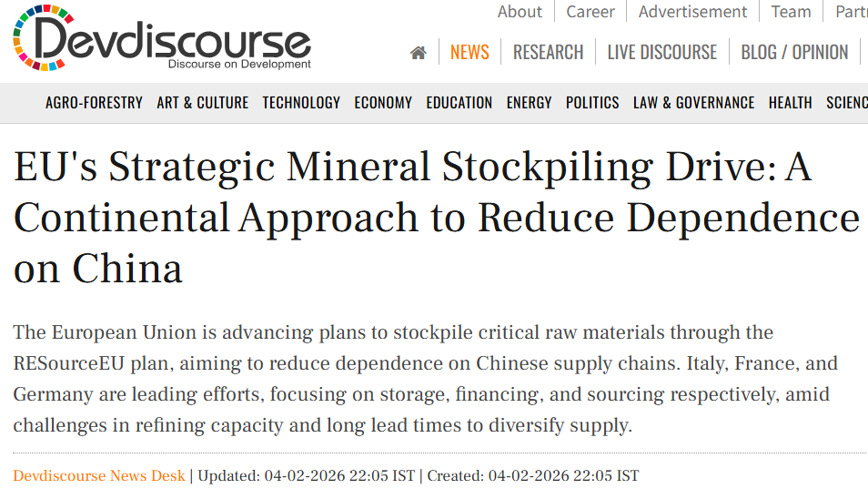Image resolution: width=868 pixels, height=499 pixels.
Task: Browse the AGRO-FORESTRY category
Action: pyautogui.click(x=94, y=103)
